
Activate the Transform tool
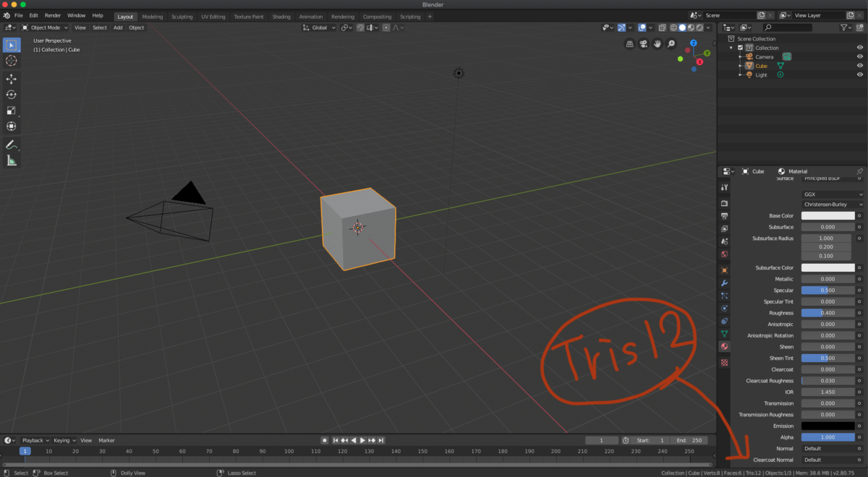pos(12,126)
